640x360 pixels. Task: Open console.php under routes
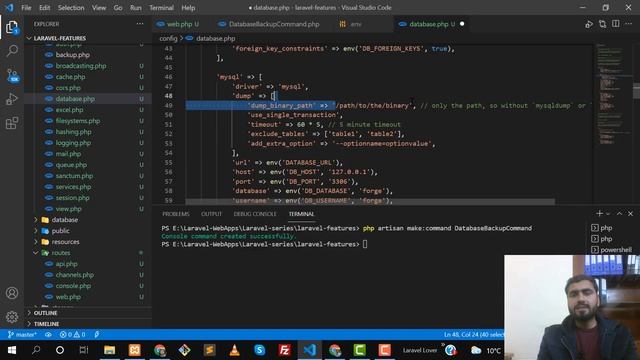click(73, 286)
